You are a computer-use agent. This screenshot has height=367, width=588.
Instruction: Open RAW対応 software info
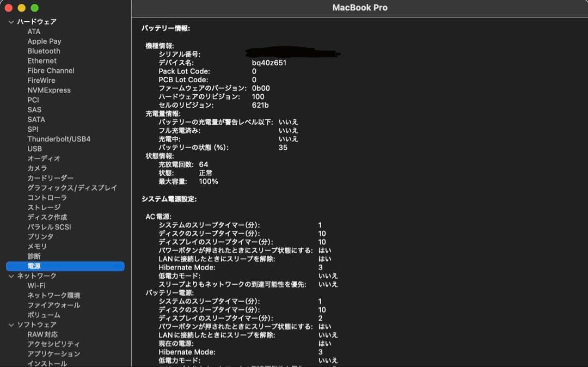click(42, 334)
